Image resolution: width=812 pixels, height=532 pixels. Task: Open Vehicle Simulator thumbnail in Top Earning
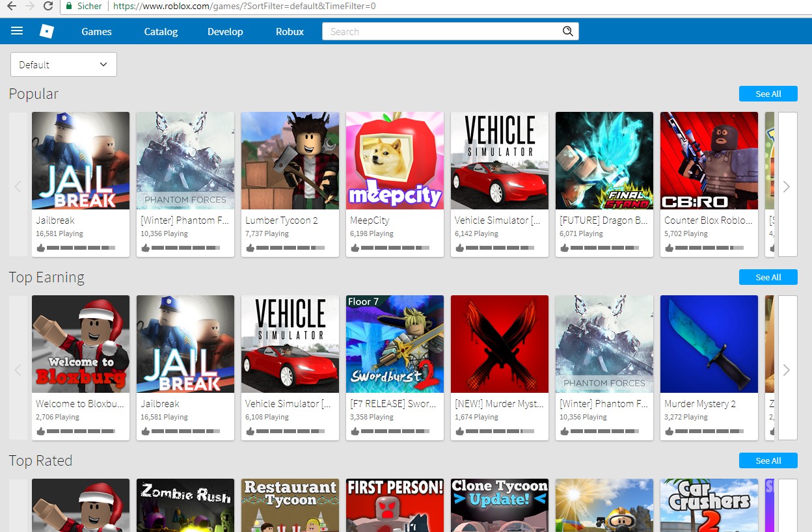(290, 344)
